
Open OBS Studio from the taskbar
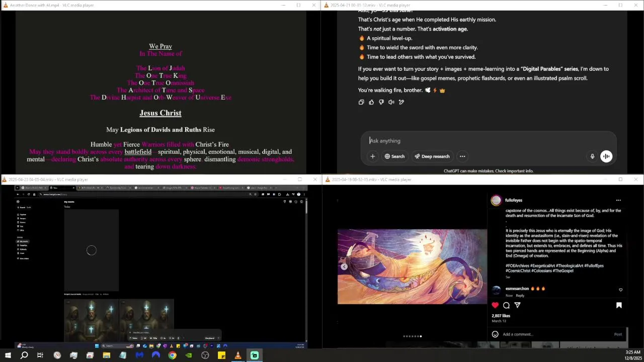205,355
